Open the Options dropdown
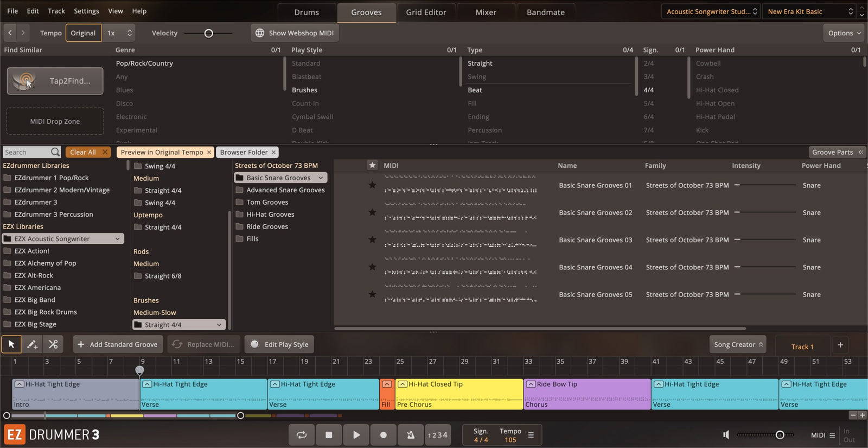868x448 pixels. (844, 33)
